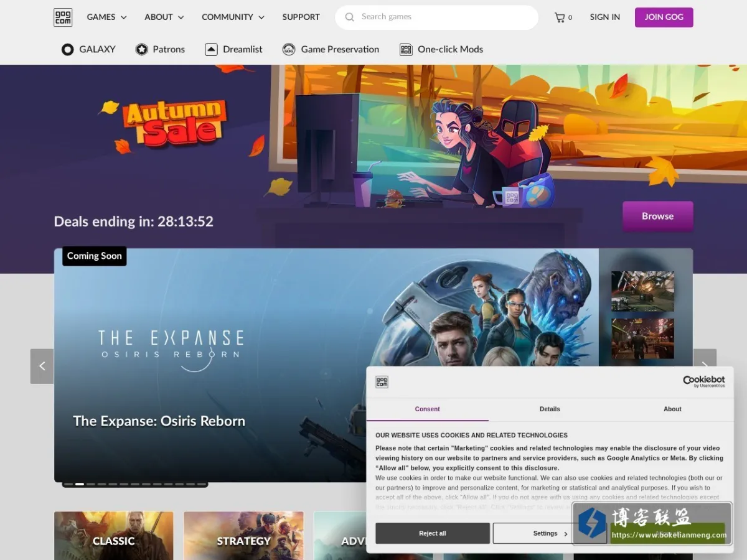Image resolution: width=747 pixels, height=560 pixels.
Task: Open the SUPPORT page
Action: (301, 17)
